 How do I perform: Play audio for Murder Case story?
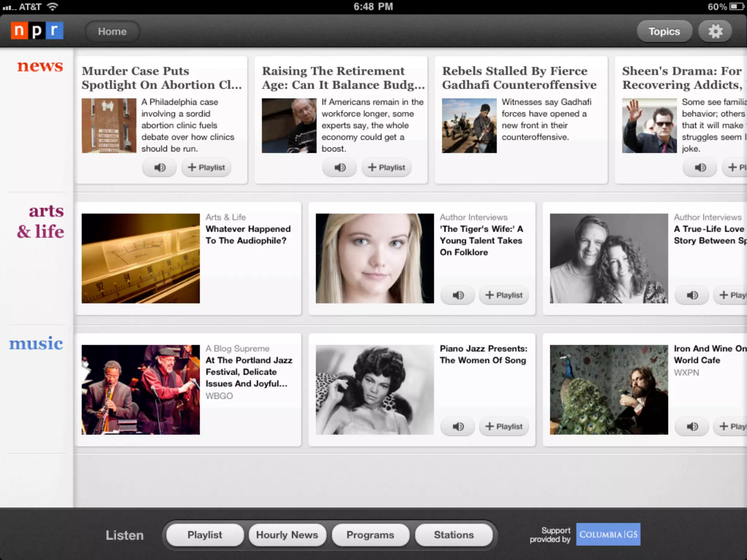click(x=159, y=167)
